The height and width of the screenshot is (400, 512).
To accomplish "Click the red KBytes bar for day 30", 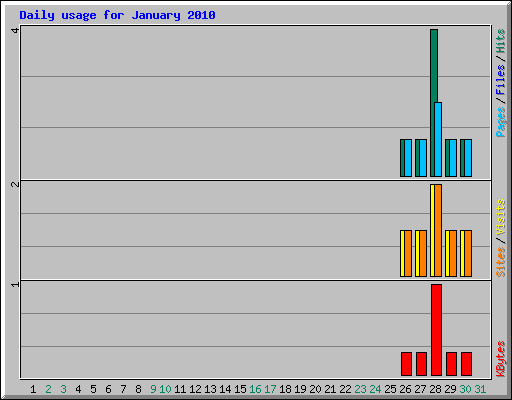I will [466, 364].
